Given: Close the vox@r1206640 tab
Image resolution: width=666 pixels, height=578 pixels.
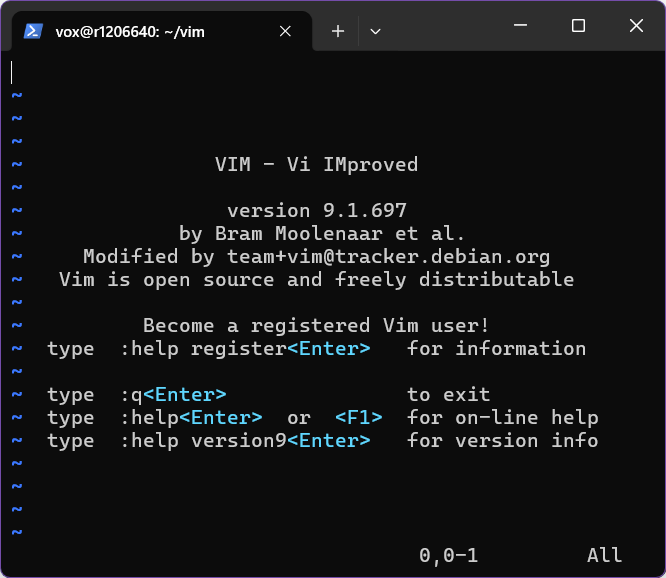Looking at the screenshot, I should coord(285,31).
